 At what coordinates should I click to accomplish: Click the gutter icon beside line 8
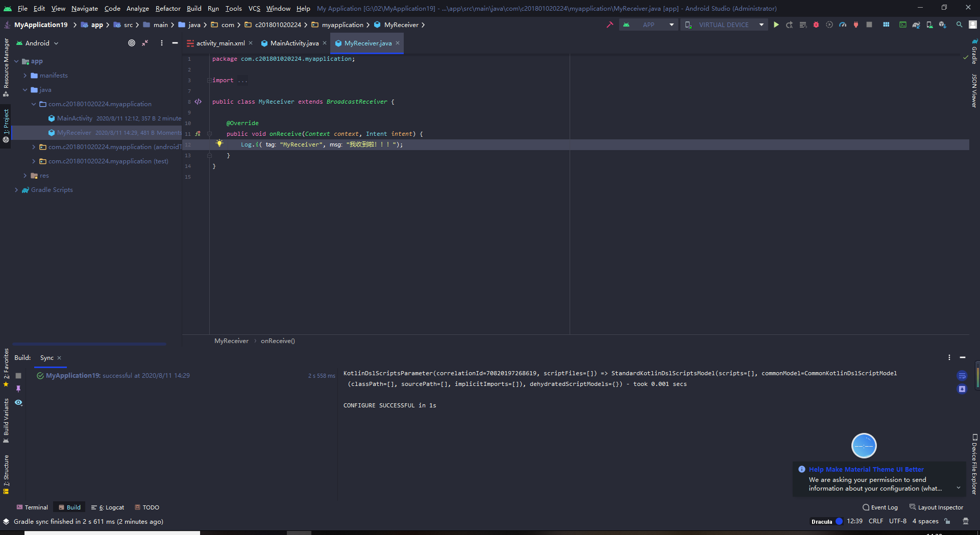click(198, 102)
